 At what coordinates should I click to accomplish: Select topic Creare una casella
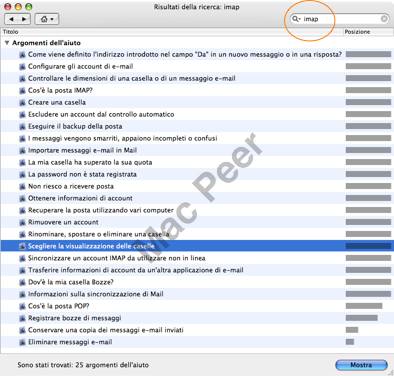57,102
